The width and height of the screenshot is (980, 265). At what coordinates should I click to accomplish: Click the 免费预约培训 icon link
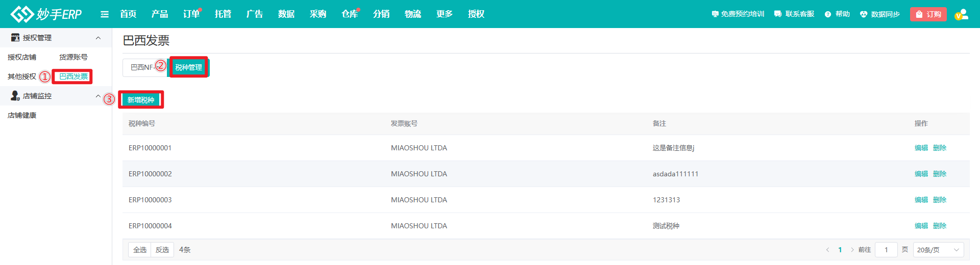[738, 14]
